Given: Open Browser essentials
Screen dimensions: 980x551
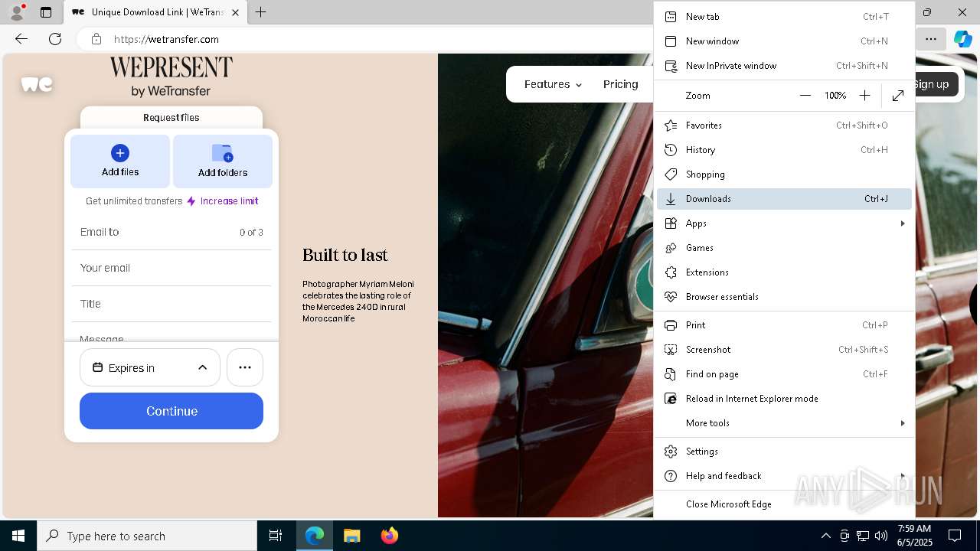Looking at the screenshot, I should [x=784, y=297].
